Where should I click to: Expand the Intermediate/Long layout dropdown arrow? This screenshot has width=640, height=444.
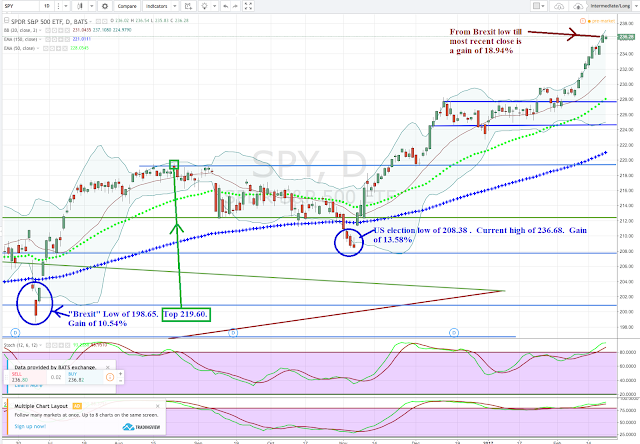(636, 6)
